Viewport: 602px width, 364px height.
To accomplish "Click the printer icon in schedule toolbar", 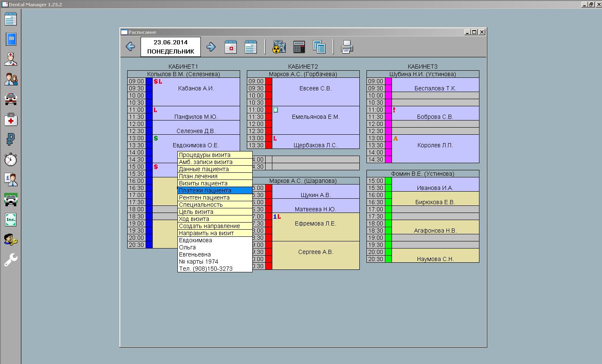I will (x=347, y=47).
